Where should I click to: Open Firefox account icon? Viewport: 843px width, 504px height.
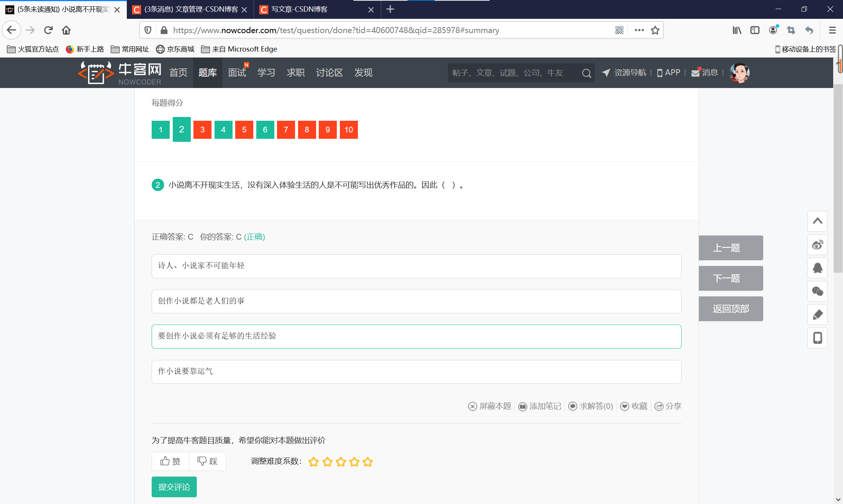[773, 30]
